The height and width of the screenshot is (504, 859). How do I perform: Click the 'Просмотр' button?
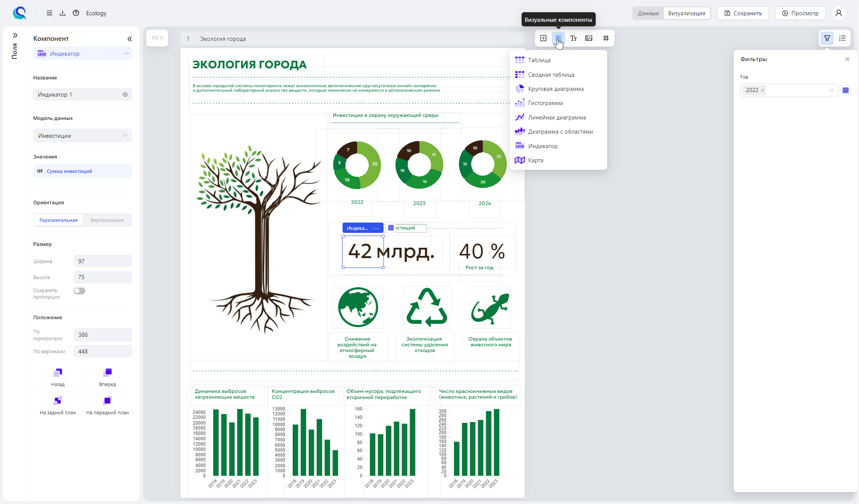pos(800,13)
